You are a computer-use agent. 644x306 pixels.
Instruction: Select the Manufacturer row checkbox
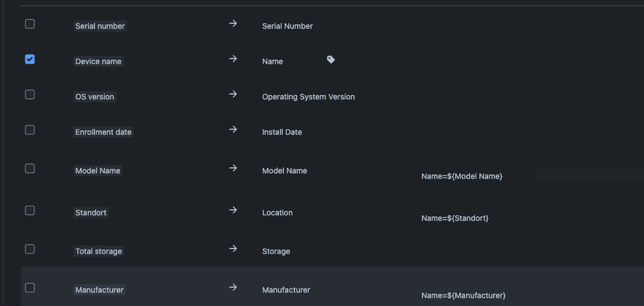(30, 288)
